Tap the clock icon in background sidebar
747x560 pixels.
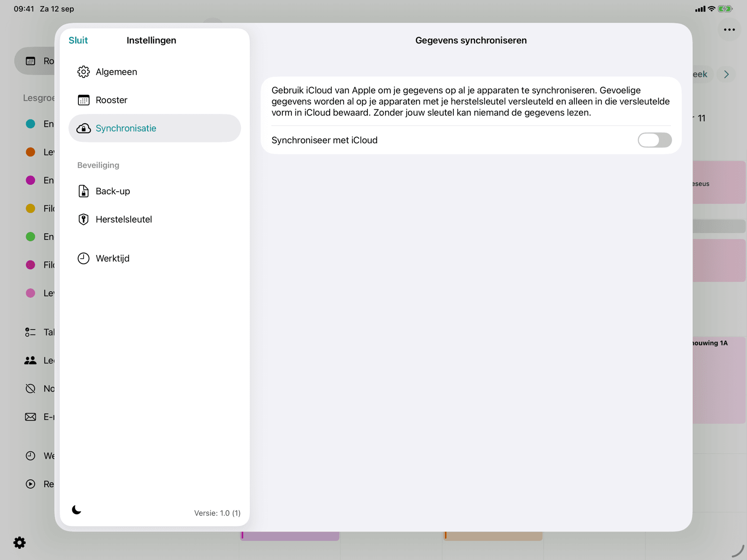tap(30, 456)
